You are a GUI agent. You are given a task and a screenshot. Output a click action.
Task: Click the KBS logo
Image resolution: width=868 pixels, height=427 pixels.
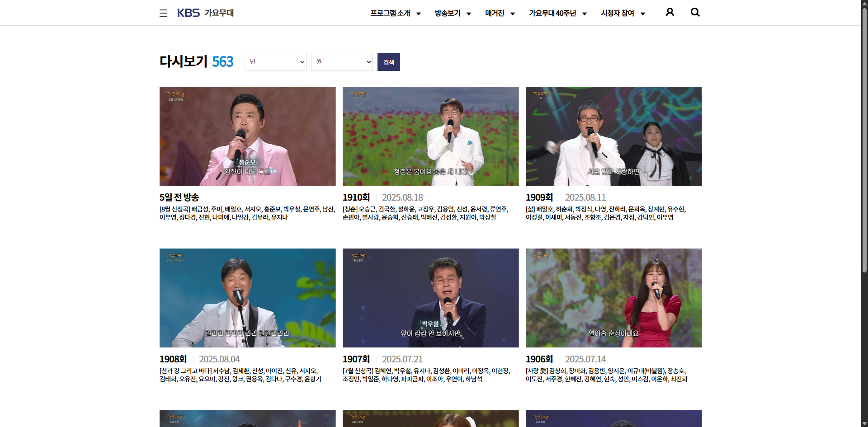point(188,13)
